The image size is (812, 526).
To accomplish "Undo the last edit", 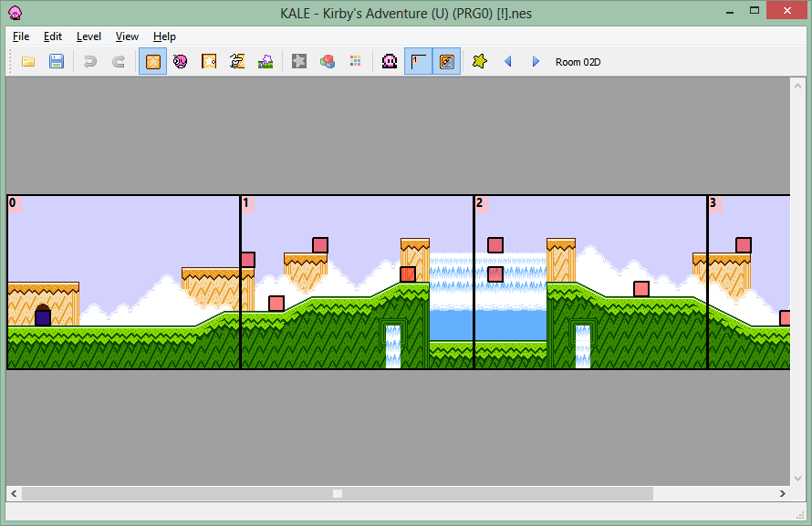I will [x=90, y=62].
